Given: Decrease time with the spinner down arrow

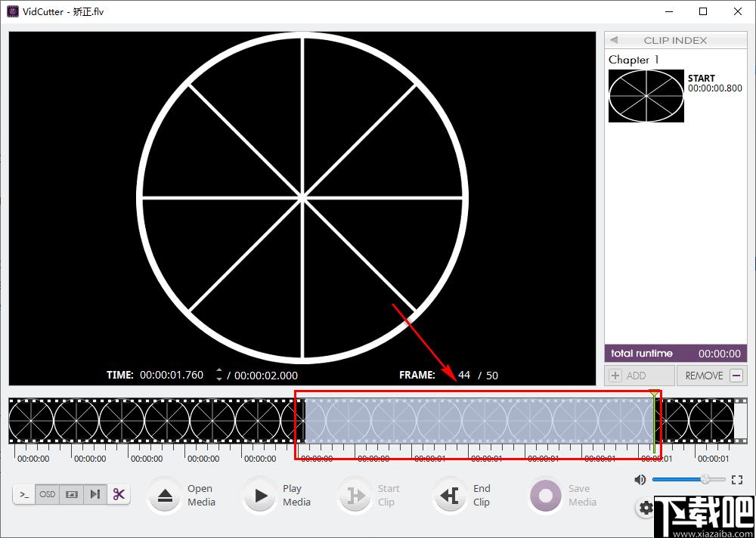Looking at the screenshot, I should (219, 379).
